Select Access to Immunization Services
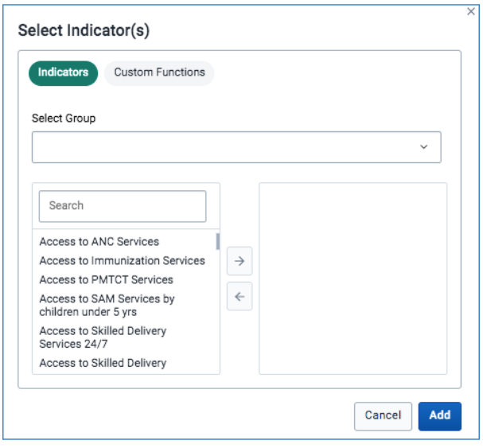Image resolution: width=483 pixels, height=448 pixels. tap(122, 261)
